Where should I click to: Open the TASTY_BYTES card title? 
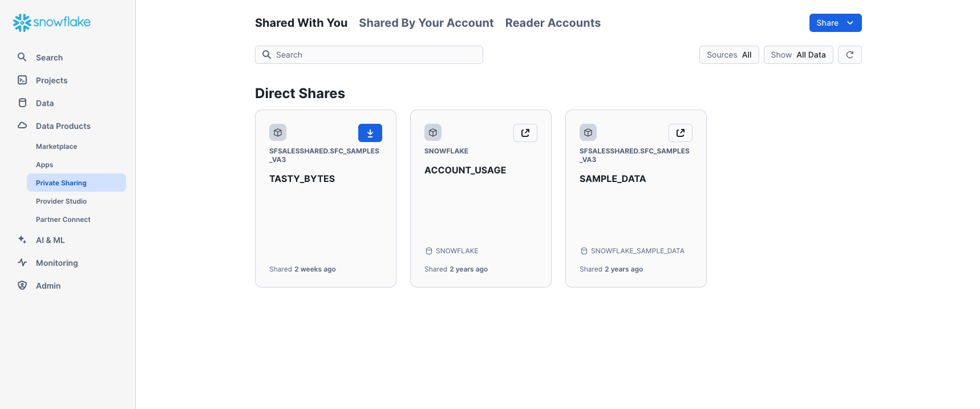[x=302, y=179]
